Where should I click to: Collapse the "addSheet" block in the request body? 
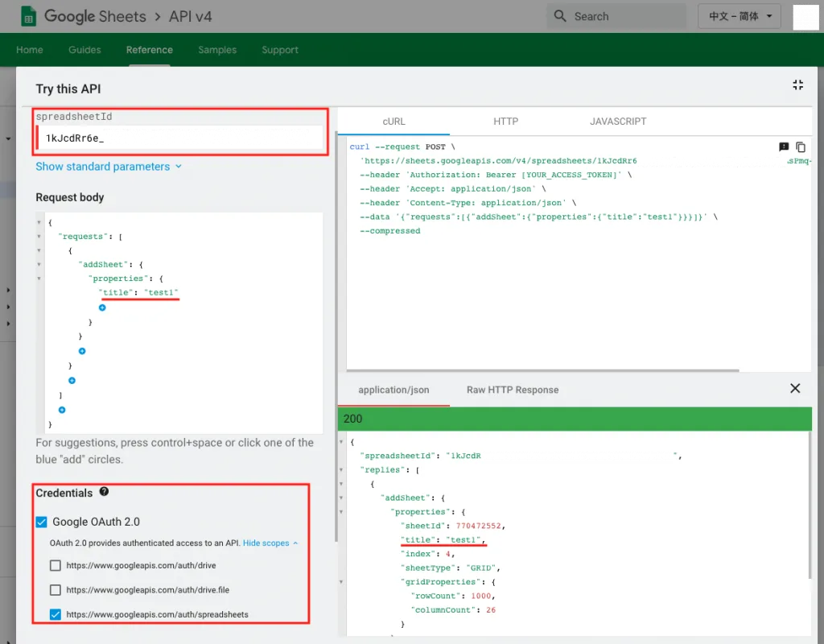[x=39, y=264]
